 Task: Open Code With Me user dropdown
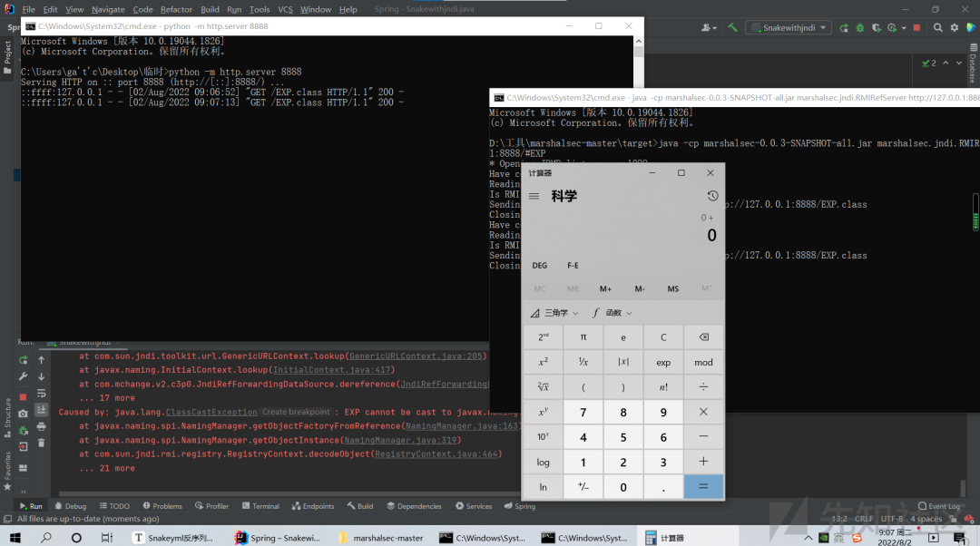[708, 27]
